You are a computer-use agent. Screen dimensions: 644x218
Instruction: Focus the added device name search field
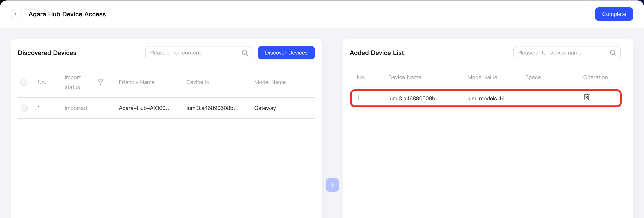(567, 53)
